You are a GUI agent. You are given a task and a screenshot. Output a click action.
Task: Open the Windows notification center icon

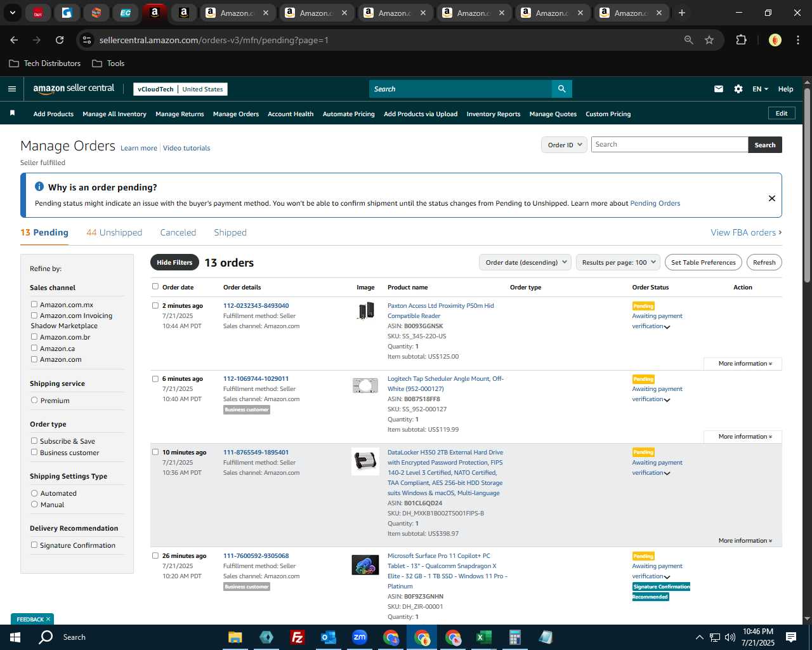[791, 637]
